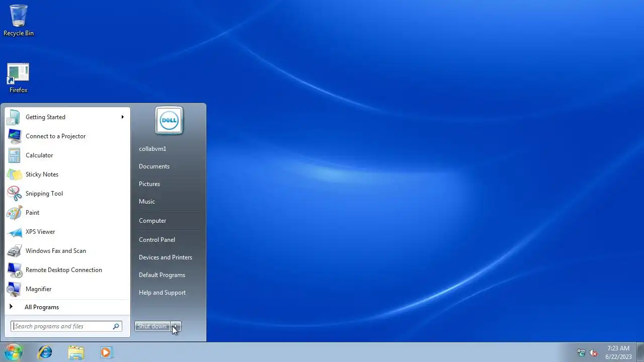Expand the Getting Started submenu arrow
This screenshot has height=362, width=644.
pos(122,117)
